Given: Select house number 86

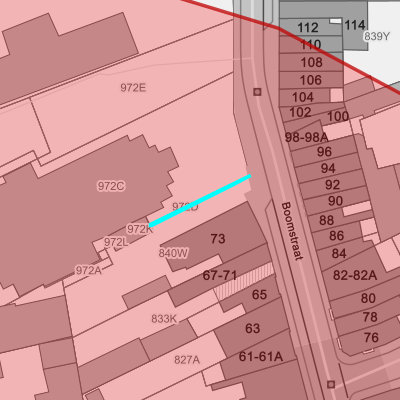Looking at the screenshot, I should (x=336, y=236).
